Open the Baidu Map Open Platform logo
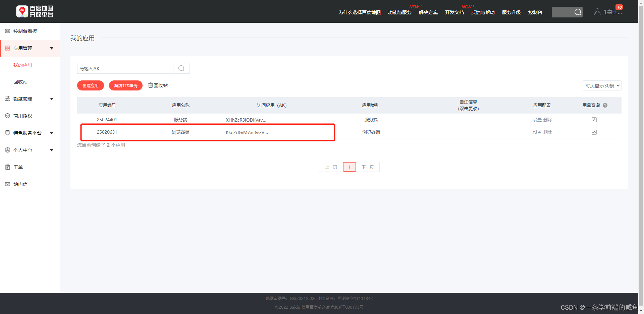Screen dimensions: 644x314 point(35,11)
